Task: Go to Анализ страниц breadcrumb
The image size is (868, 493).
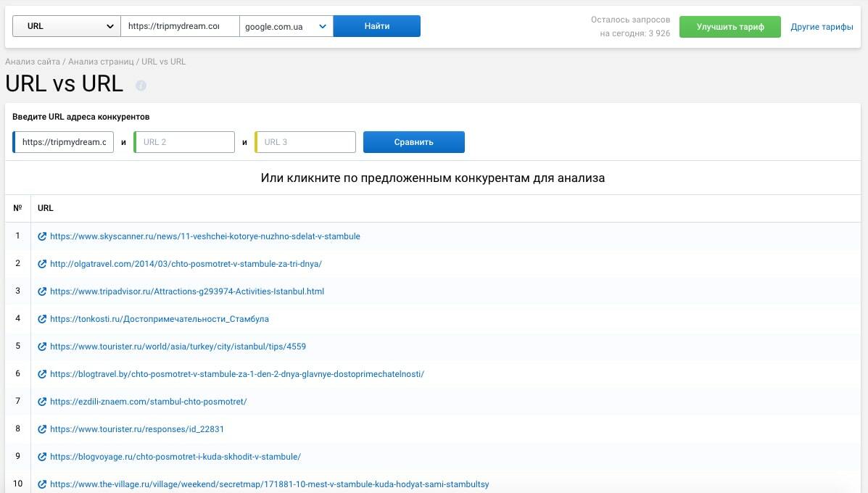Action: pos(101,62)
